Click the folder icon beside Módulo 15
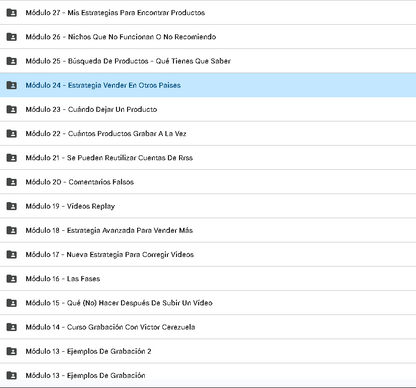This screenshot has width=416, height=388. (x=12, y=303)
